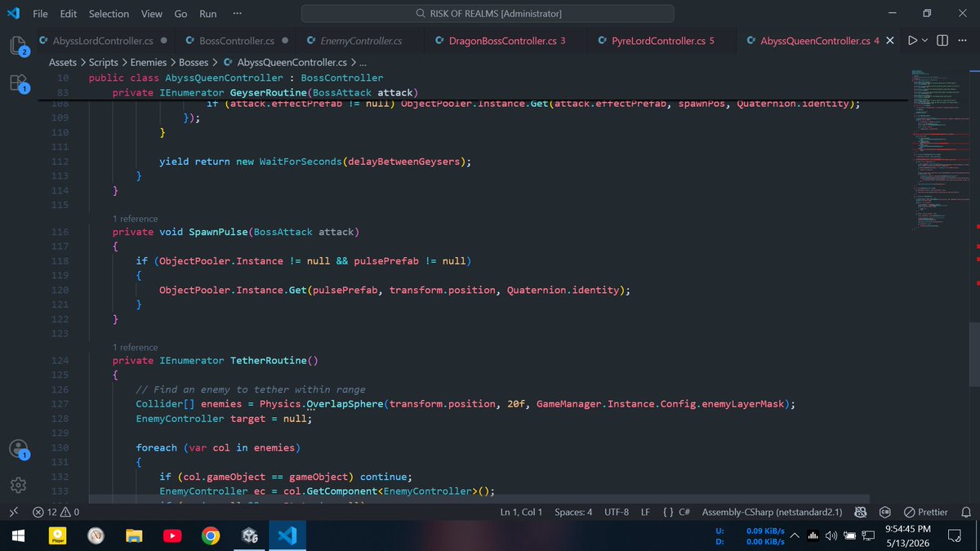Close the AbyssQueenController.cs tab

coord(890,41)
